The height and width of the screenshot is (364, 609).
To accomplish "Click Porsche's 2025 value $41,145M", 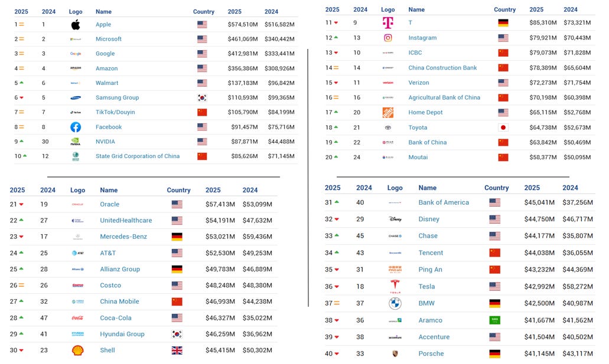I will point(539,354).
